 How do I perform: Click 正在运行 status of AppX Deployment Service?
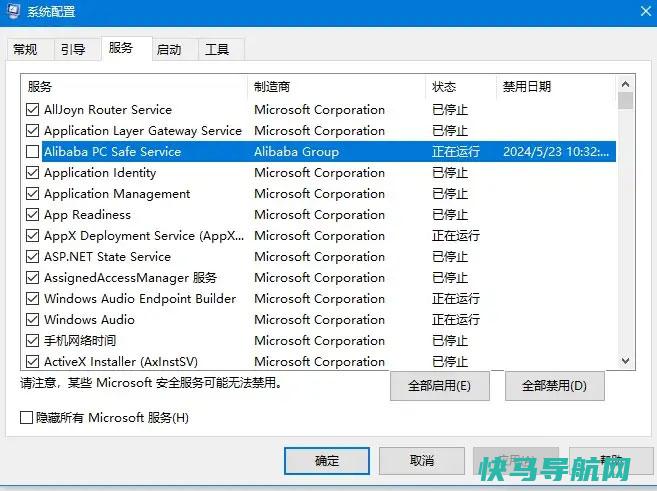(456, 235)
